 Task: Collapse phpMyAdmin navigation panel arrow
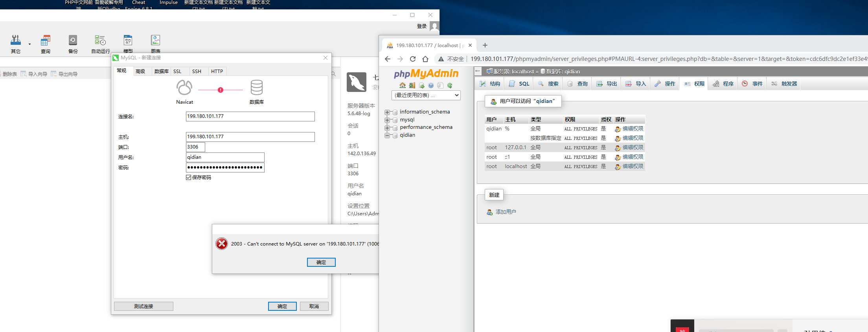click(478, 71)
